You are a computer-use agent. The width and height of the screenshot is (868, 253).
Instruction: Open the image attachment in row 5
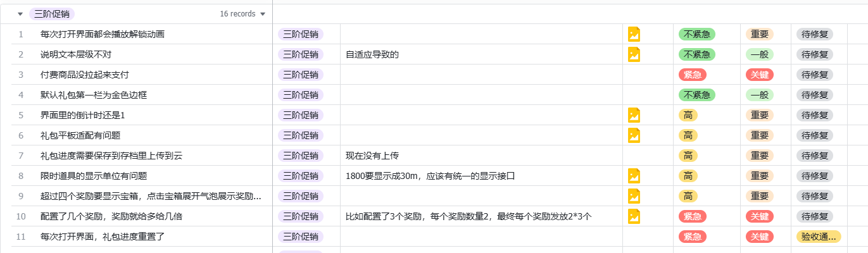[634, 115]
